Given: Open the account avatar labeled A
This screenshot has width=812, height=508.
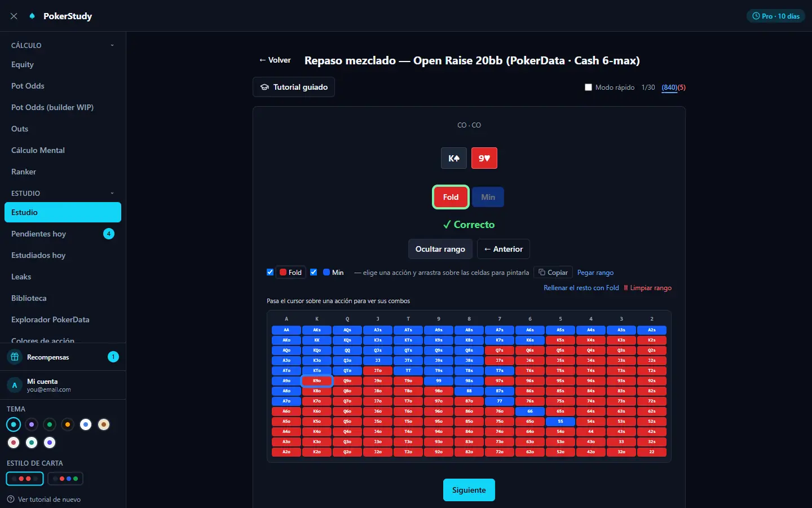Looking at the screenshot, I should (x=15, y=385).
